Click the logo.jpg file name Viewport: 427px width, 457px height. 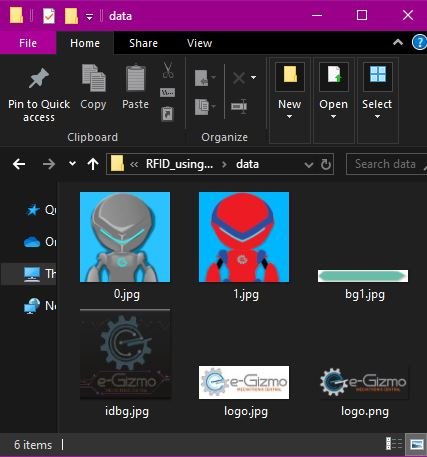tap(246, 411)
